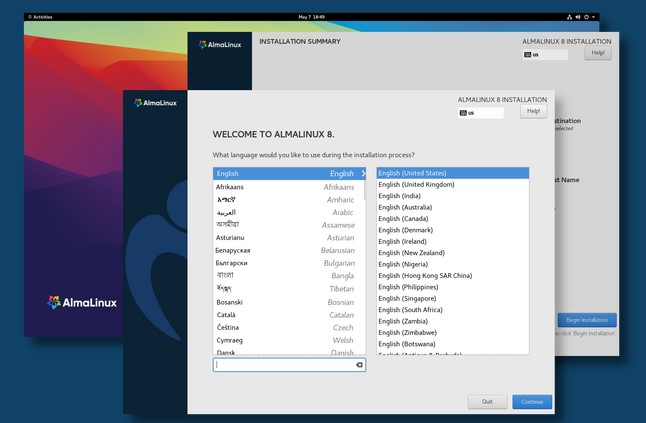
Task: Click the AlmaLinux logo in Installation Summary sidebar
Action: pos(220,44)
